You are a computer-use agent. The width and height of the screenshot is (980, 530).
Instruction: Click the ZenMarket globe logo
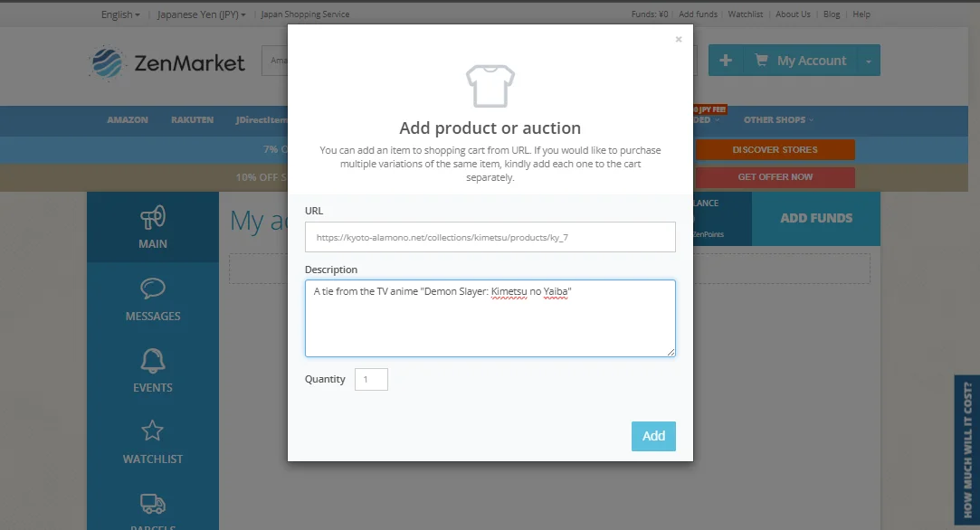point(107,63)
